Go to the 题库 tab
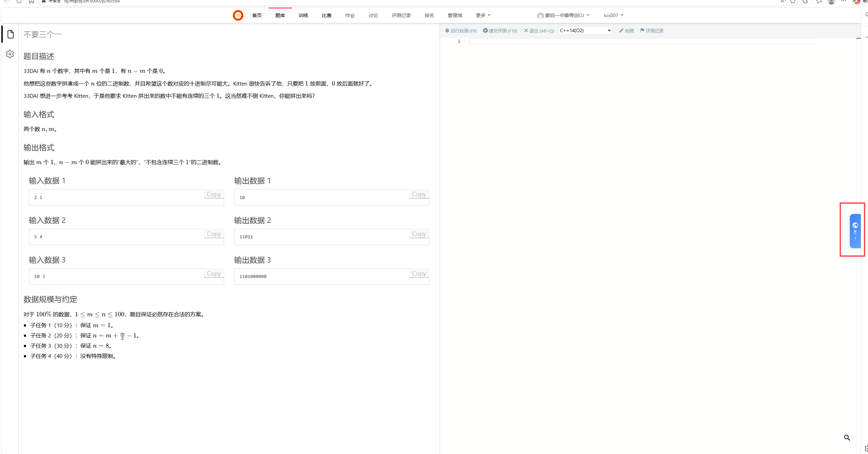This screenshot has height=454, width=868. tap(280, 15)
